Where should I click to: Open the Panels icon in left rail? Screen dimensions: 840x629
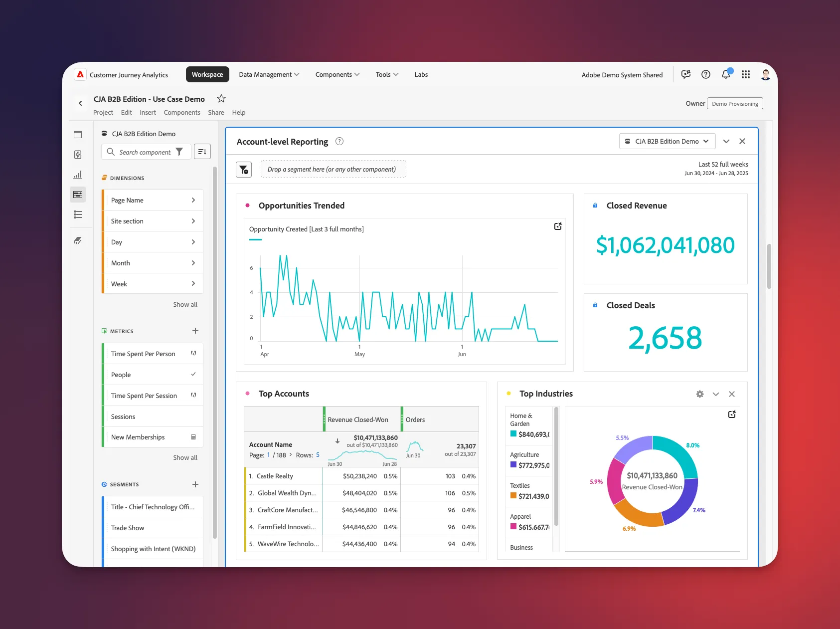click(78, 135)
